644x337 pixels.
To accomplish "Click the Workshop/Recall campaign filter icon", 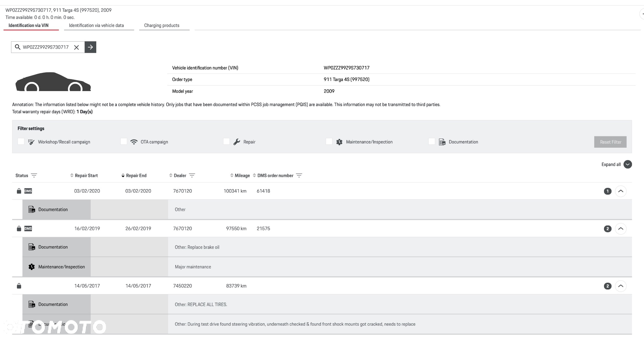I will (x=31, y=142).
